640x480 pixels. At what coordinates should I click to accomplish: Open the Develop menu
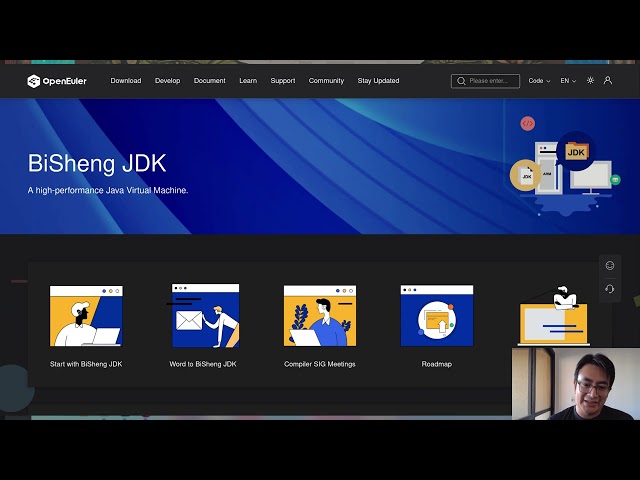[x=167, y=81]
